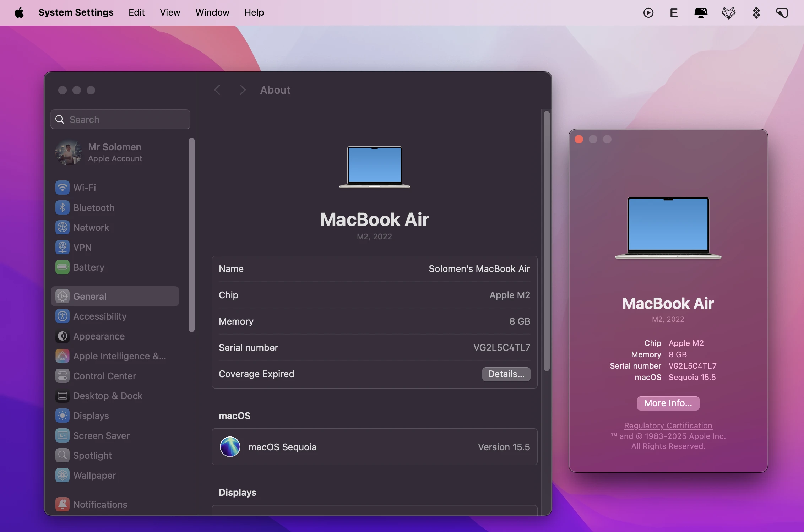804x532 pixels.
Task: Click the 'Solomen's MacBook Air' name value
Action: (x=479, y=269)
